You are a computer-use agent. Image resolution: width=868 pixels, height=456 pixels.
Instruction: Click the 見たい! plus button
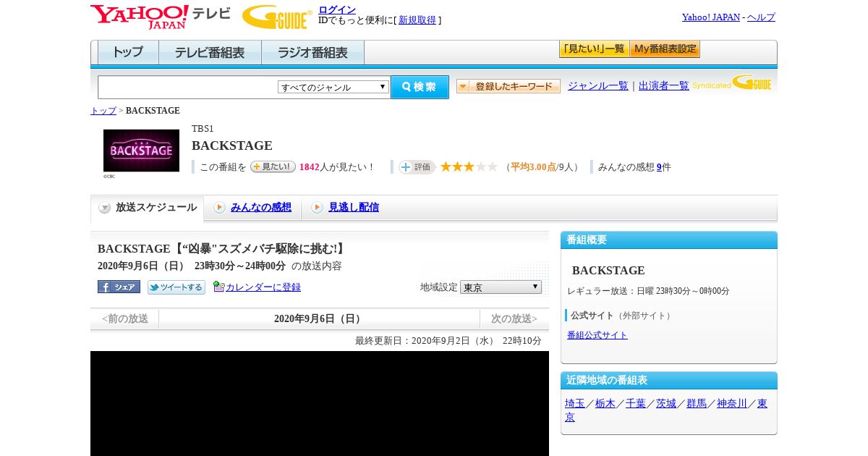point(273,166)
